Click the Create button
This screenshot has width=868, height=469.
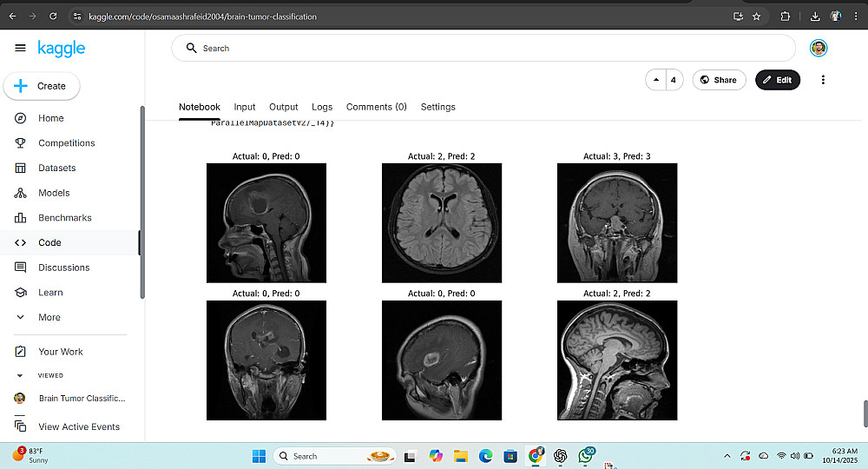pos(42,86)
